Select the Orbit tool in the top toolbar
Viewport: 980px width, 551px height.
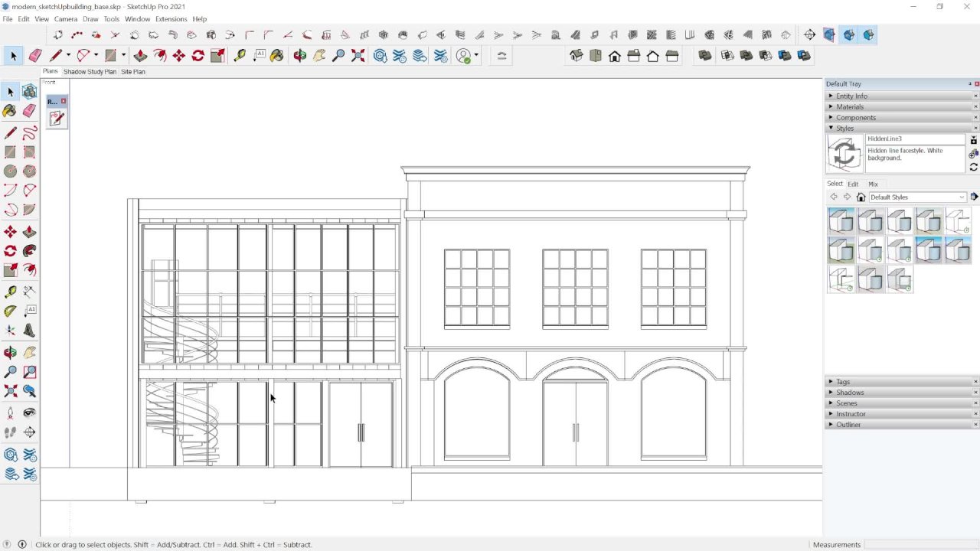pos(300,56)
